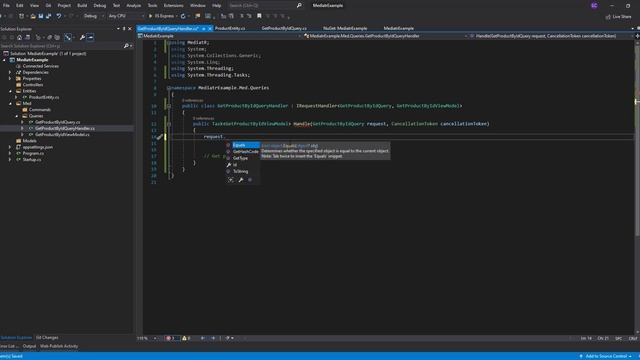Open the Extensions menu
This screenshot has width=640, height=360.
(x=173, y=6)
